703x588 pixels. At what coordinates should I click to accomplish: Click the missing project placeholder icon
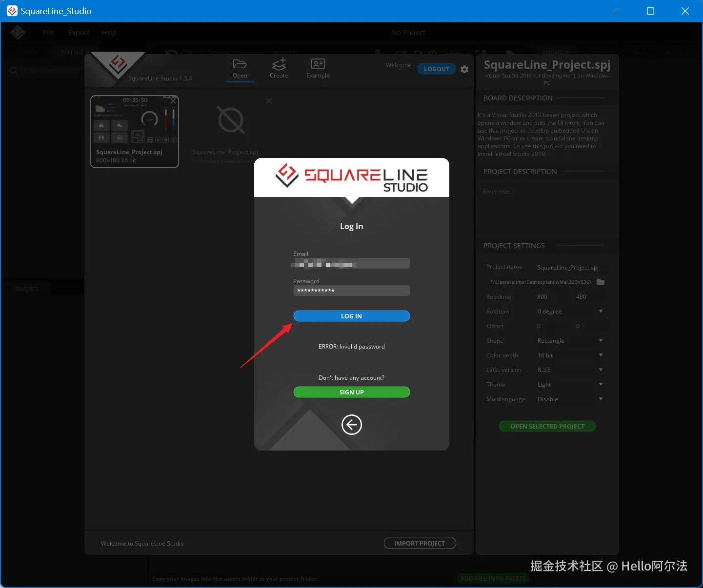(231, 120)
